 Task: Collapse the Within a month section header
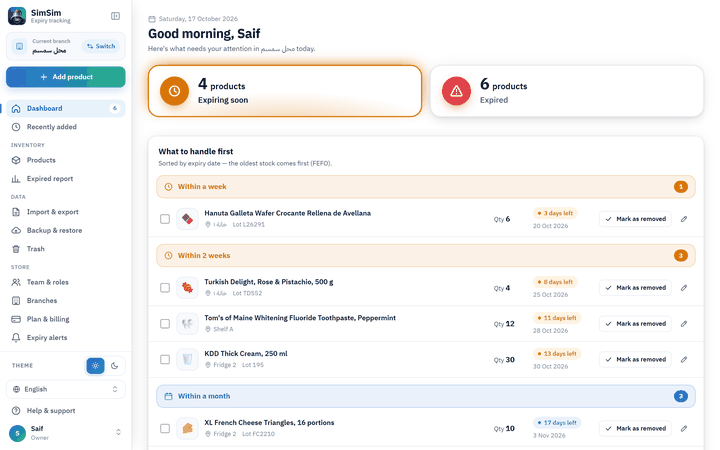[426, 396]
